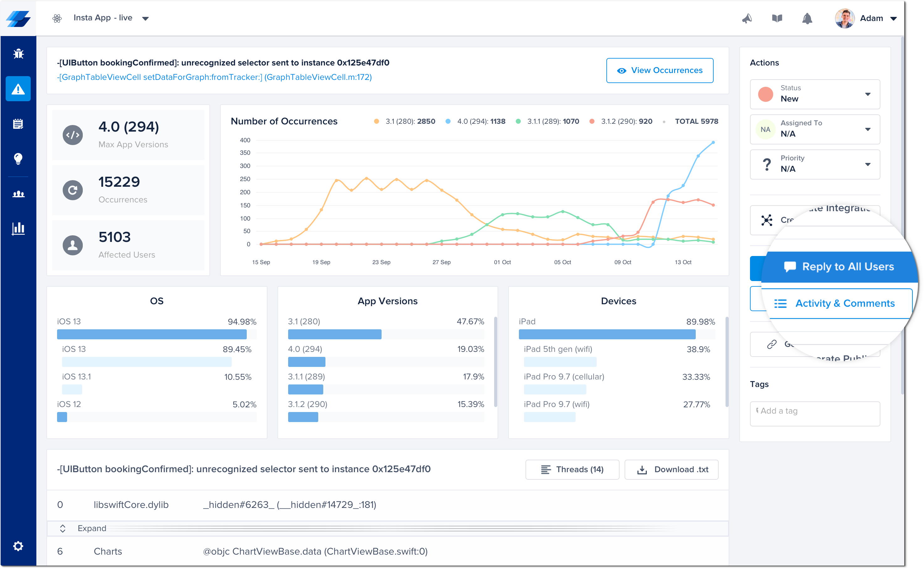Open the Assigned To dropdown
The image size is (924, 569).
coord(815,129)
